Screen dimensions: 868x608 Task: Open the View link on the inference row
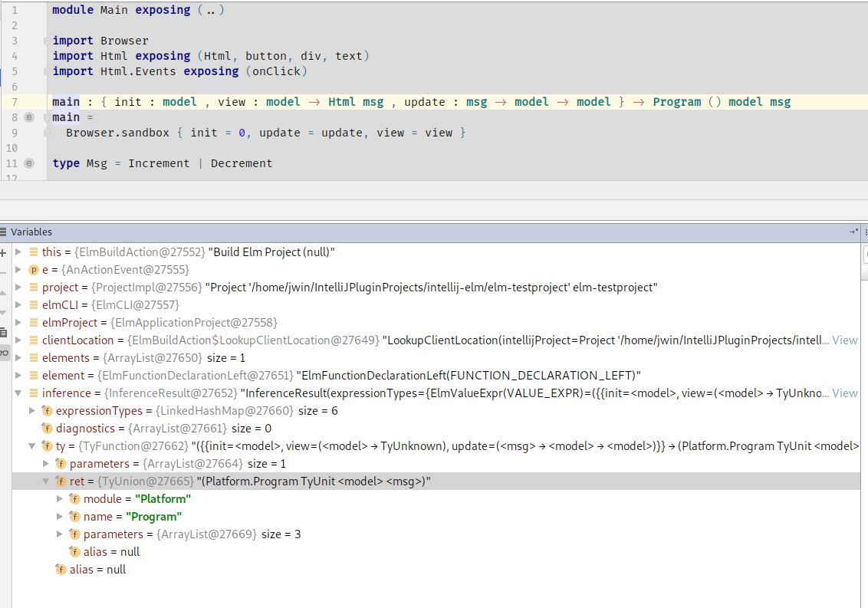[x=844, y=393]
